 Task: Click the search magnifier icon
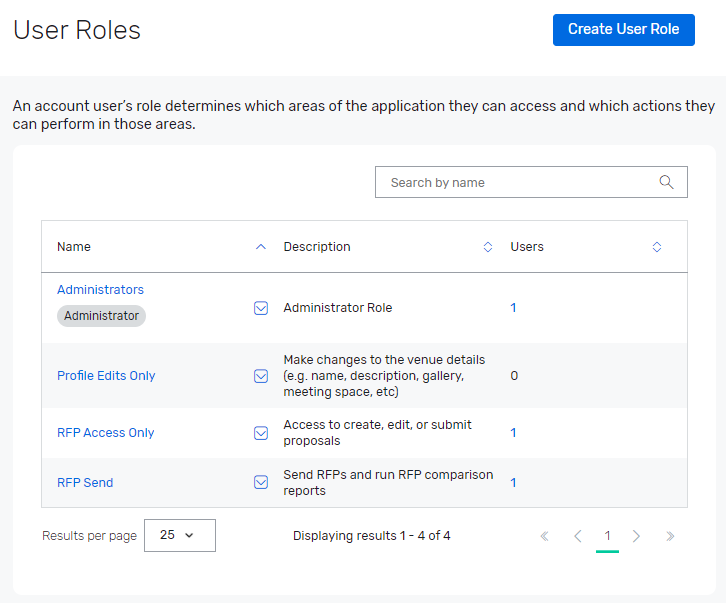(667, 182)
